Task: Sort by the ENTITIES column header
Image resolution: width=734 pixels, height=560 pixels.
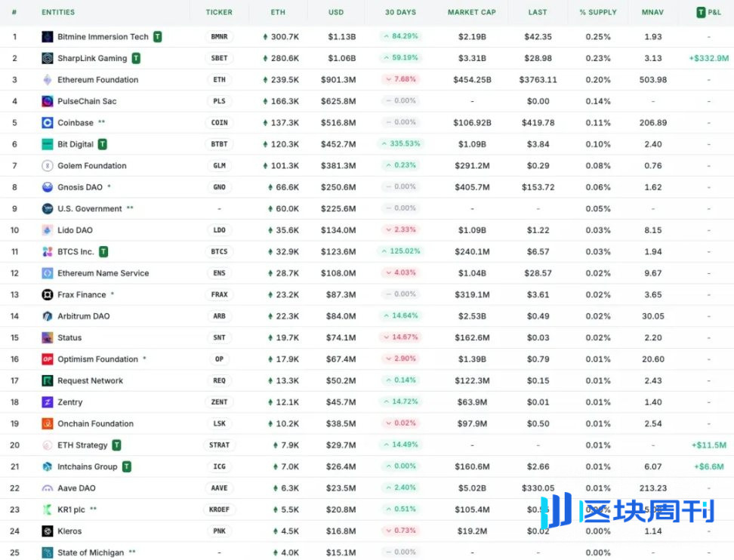Action: (x=58, y=12)
